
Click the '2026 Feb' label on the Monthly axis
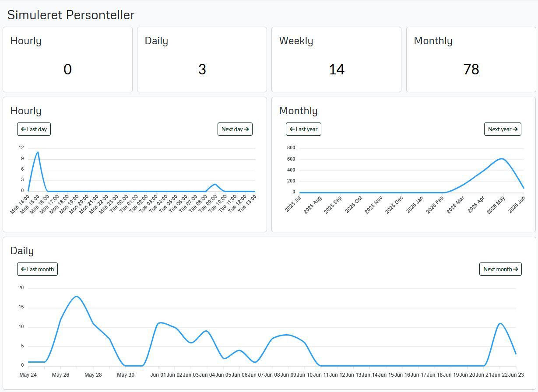435,205
